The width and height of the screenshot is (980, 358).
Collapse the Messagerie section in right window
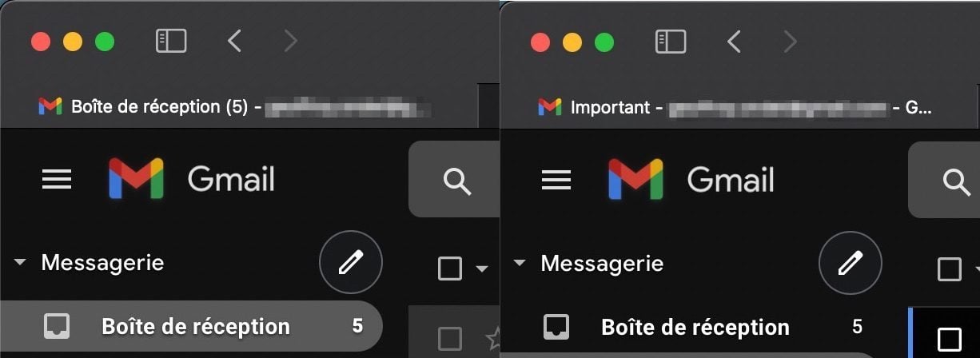pos(520,262)
